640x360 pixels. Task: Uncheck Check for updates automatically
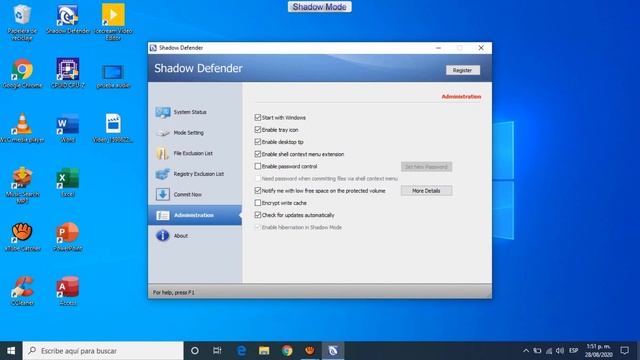(258, 215)
